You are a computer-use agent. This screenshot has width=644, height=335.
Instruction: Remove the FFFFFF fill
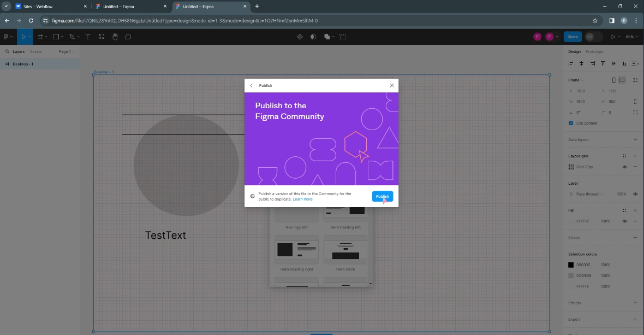pos(635,221)
